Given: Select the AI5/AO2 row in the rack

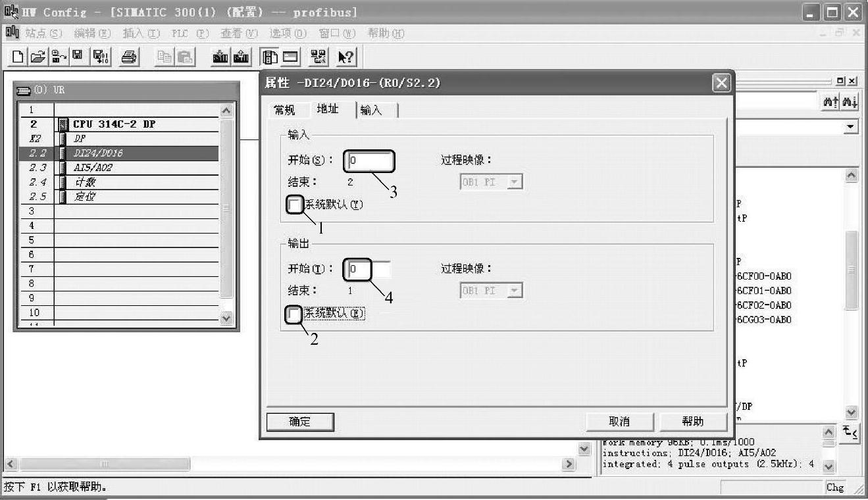Looking at the screenshot, I should [117, 168].
